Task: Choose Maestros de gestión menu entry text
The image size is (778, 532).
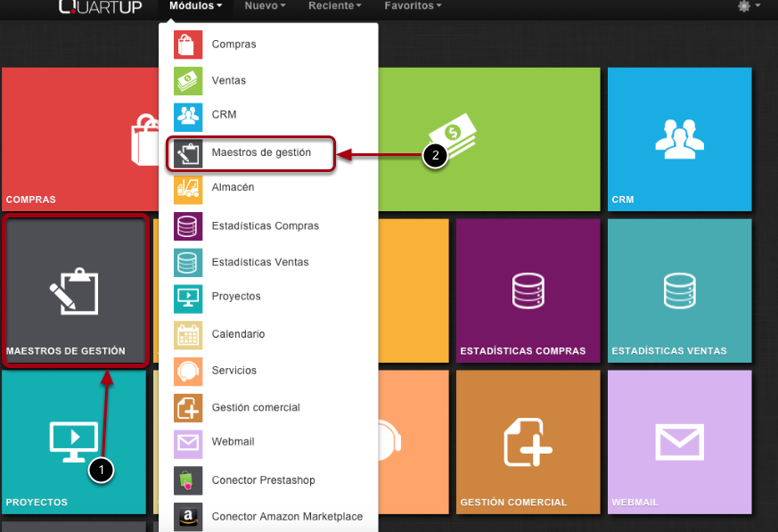Action: click(x=261, y=152)
